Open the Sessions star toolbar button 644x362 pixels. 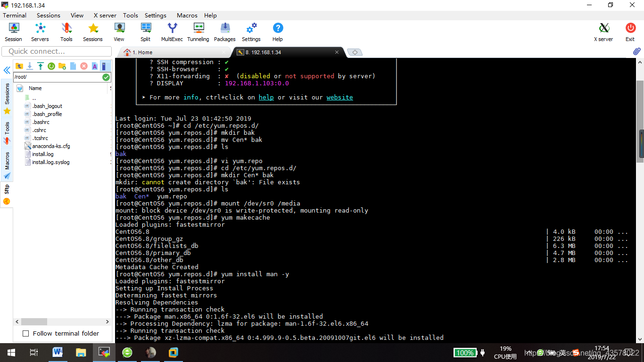click(93, 32)
